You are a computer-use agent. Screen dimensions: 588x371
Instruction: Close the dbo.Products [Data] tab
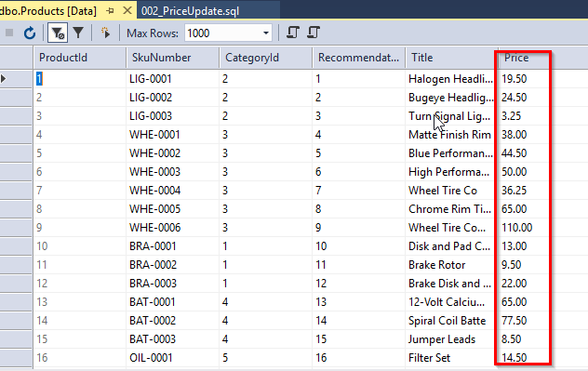(127, 10)
